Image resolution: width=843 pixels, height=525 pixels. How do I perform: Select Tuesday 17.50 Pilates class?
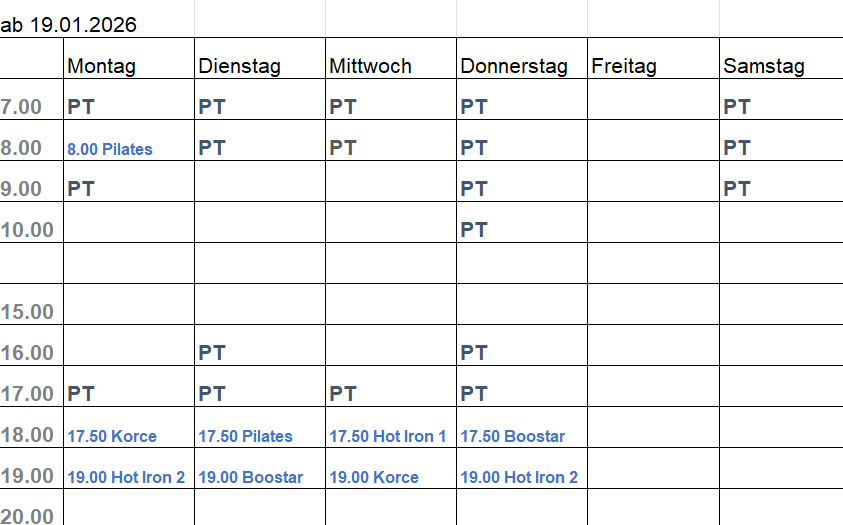[x=246, y=436]
